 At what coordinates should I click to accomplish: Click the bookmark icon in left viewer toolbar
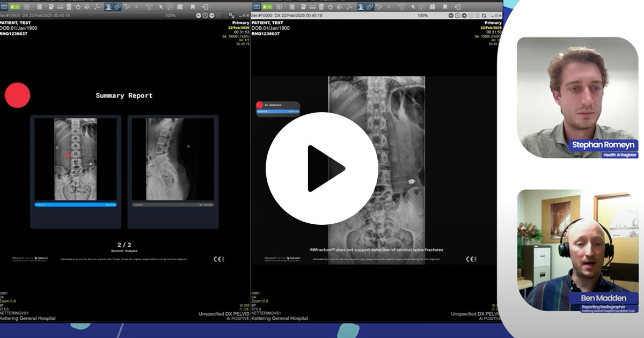click(192, 7)
